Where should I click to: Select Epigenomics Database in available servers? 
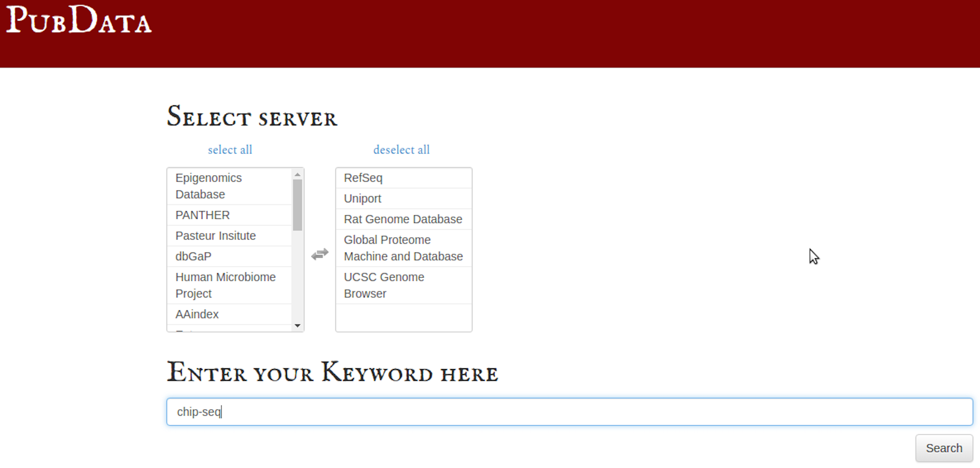click(x=229, y=186)
